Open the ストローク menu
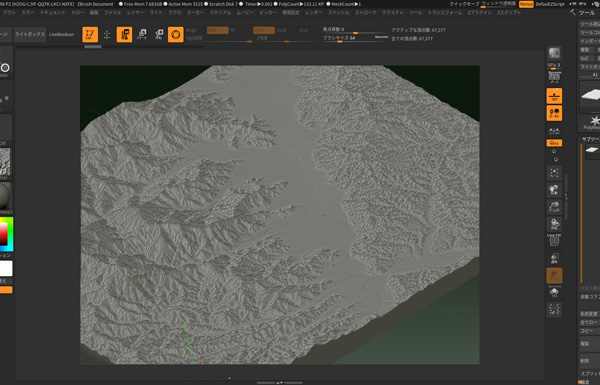Screen dimensions: 600x385 click(x=366, y=13)
